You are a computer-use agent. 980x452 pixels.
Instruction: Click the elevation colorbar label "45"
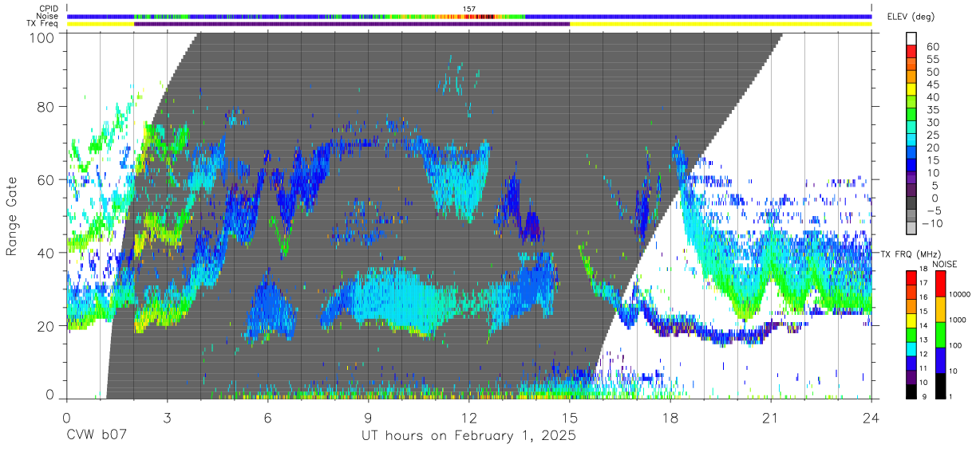pos(934,85)
